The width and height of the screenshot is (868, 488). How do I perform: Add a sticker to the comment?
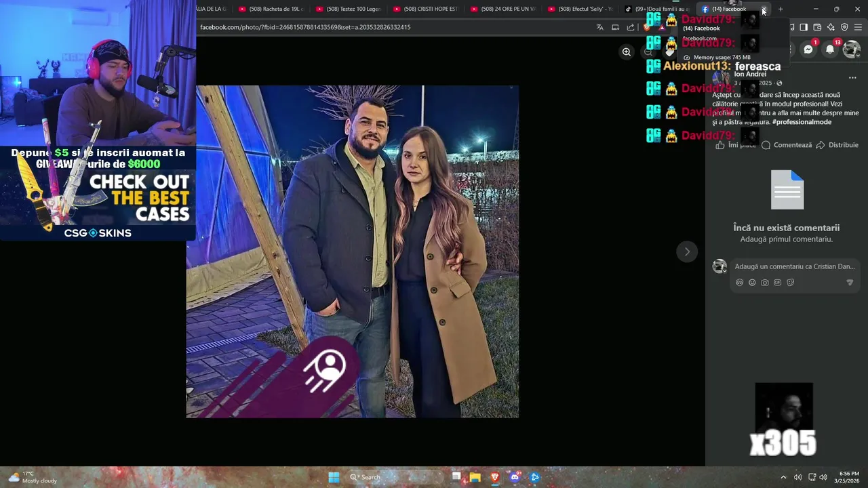[791, 283]
